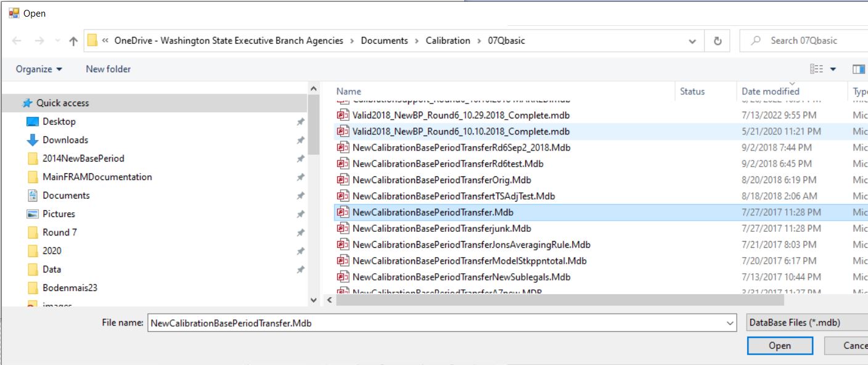This screenshot has height=365, width=868.
Task: Select NewCalibrationBasePeriodTransfer.Mdb in file list
Action: 433,212
